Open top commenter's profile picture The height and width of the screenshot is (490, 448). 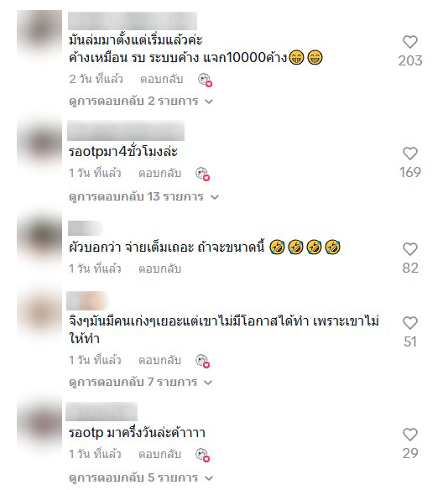39,33
